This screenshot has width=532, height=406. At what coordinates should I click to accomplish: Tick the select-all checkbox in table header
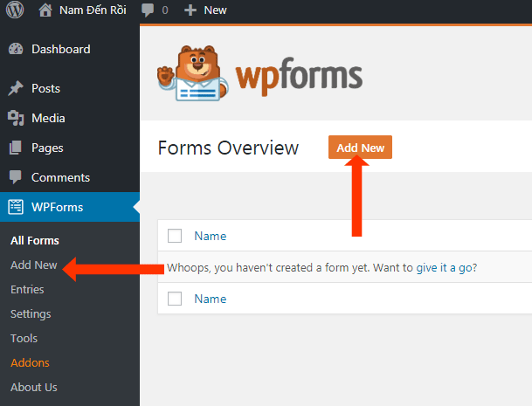pos(175,236)
